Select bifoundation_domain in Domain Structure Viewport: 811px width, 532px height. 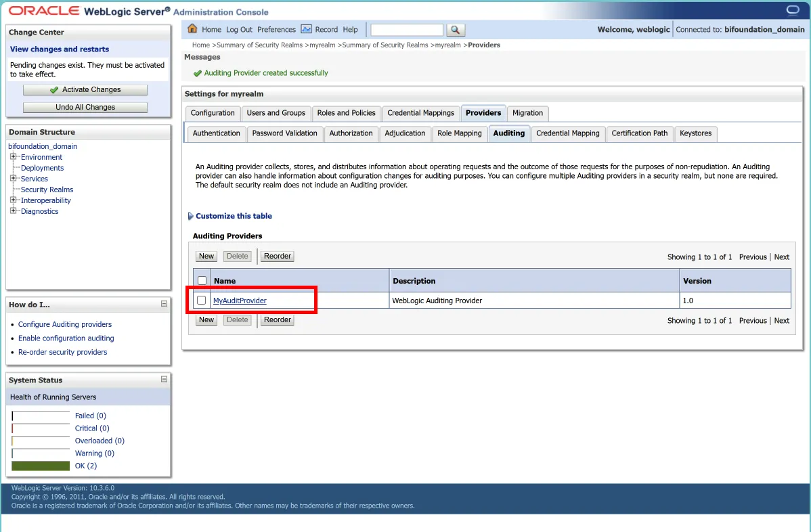pyautogui.click(x=43, y=146)
